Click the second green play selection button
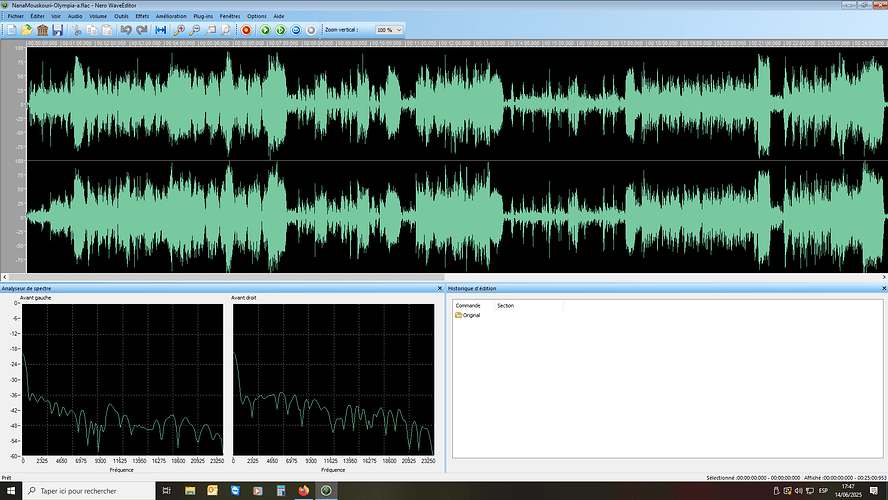Viewport: 888px width, 500px height. 280,30
